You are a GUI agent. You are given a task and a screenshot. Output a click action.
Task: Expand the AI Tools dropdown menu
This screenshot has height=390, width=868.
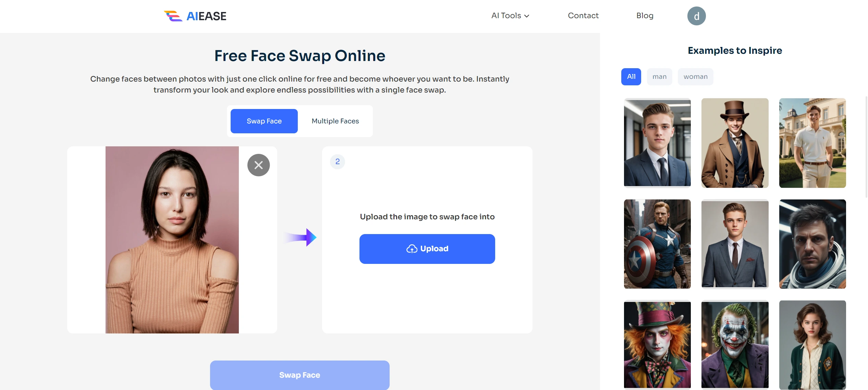click(510, 16)
